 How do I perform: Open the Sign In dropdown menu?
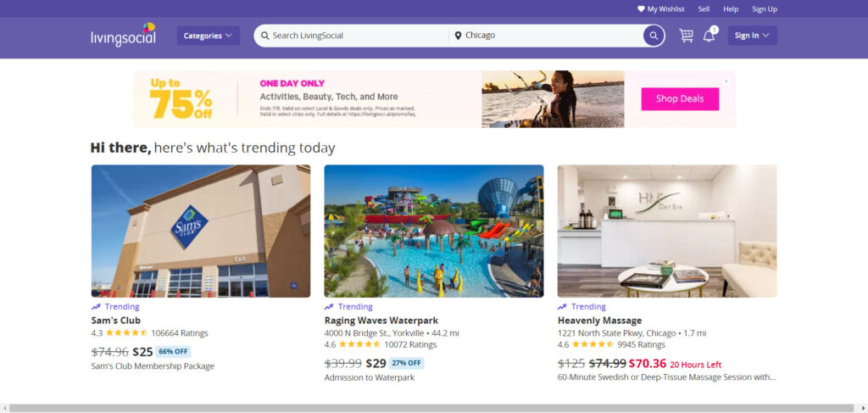pyautogui.click(x=752, y=36)
